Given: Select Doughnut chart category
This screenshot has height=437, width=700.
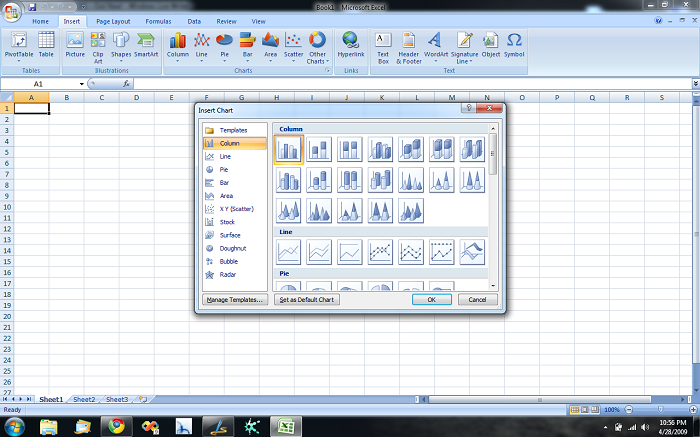Looking at the screenshot, I should pyautogui.click(x=235, y=248).
